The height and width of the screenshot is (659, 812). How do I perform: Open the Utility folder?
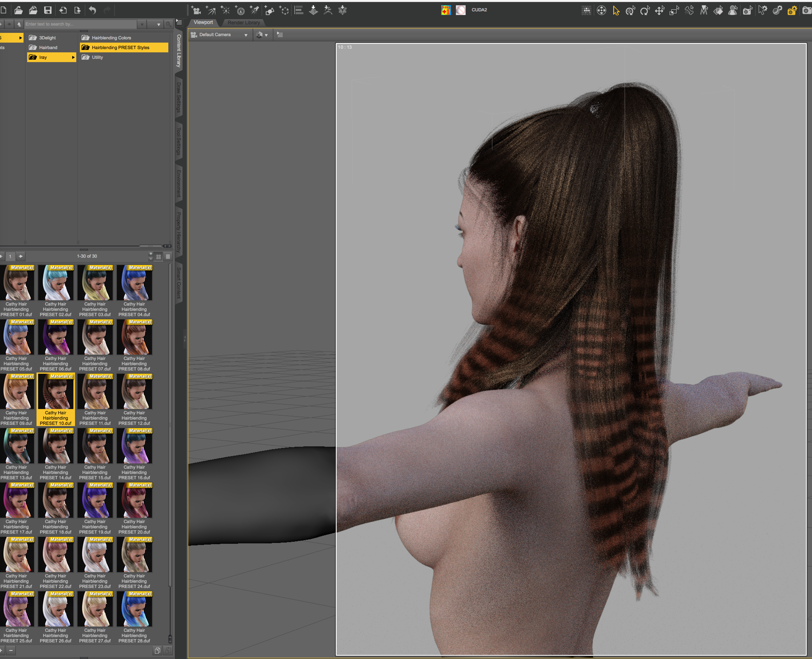click(x=97, y=57)
